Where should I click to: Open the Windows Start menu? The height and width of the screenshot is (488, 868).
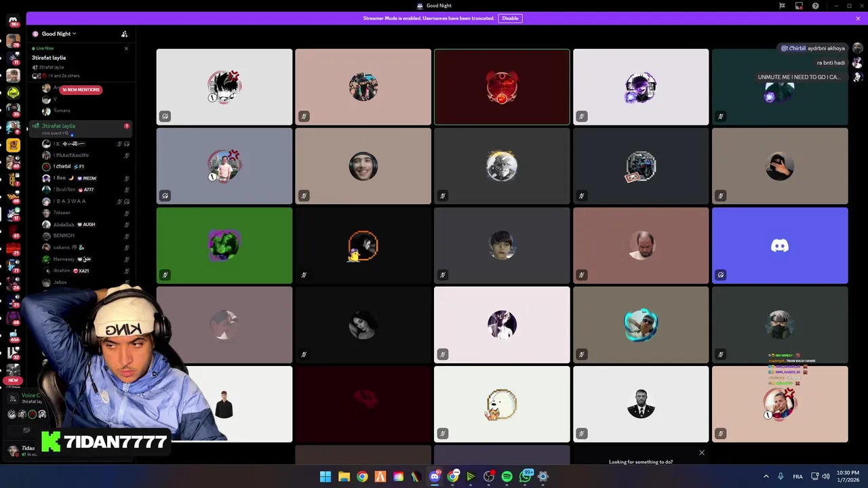(325, 476)
